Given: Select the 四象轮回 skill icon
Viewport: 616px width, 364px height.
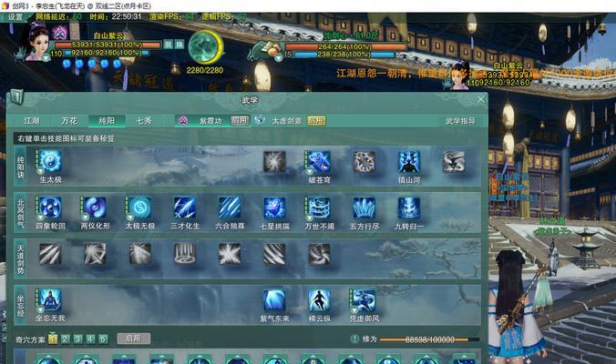Looking at the screenshot, I should pos(50,207).
